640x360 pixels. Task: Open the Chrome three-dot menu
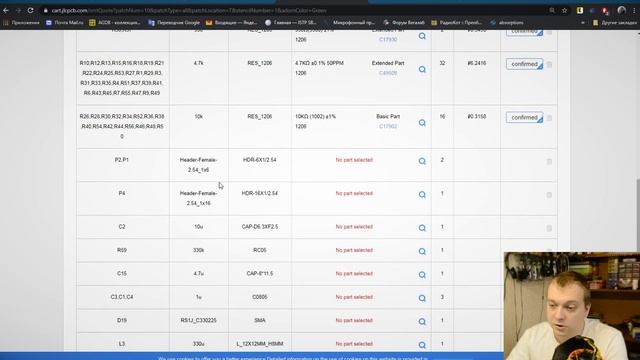click(x=634, y=11)
